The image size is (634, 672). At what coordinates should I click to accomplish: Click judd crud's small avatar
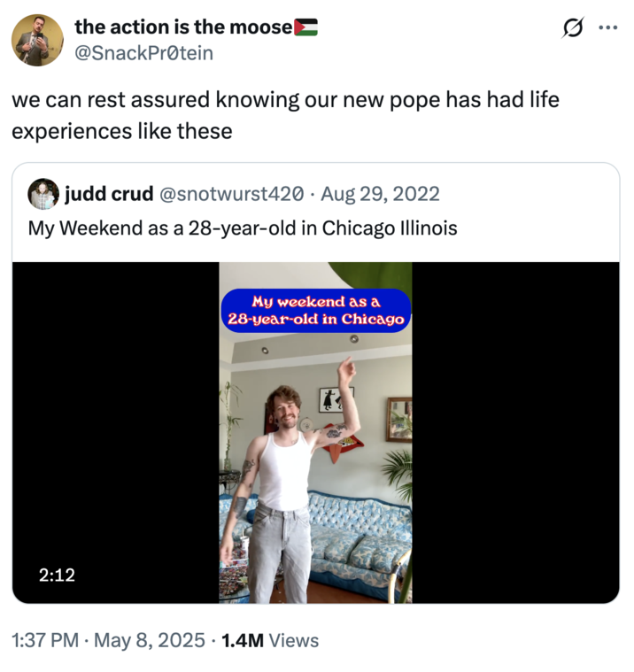click(x=43, y=194)
